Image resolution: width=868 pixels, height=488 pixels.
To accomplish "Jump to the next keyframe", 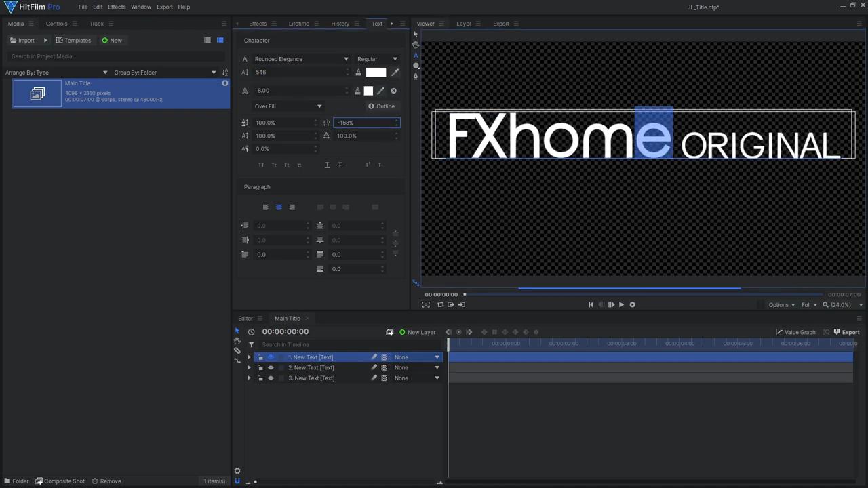I will pyautogui.click(x=469, y=332).
